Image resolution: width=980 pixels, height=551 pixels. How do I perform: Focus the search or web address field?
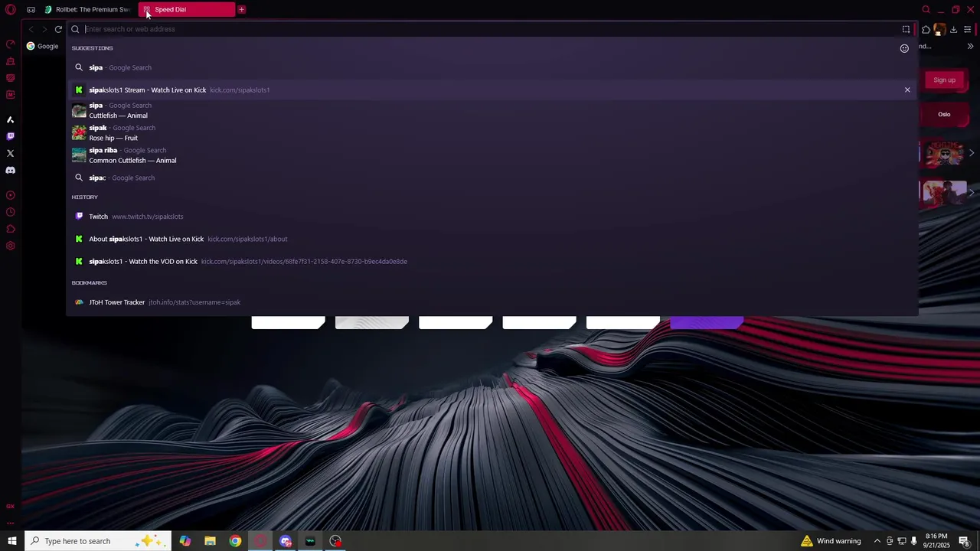coord(490,29)
